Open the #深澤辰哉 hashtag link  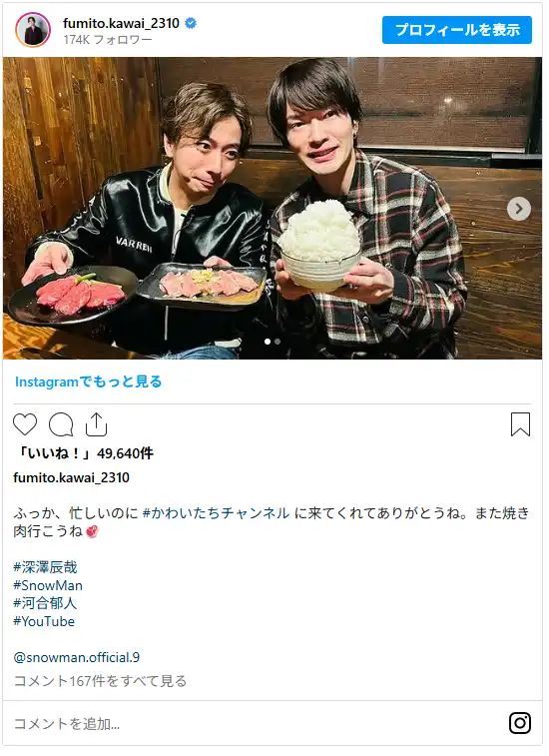[x=45, y=567]
